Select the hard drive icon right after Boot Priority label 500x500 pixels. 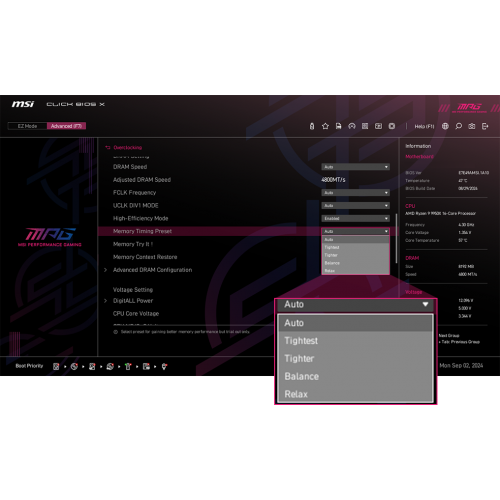click(x=56, y=366)
